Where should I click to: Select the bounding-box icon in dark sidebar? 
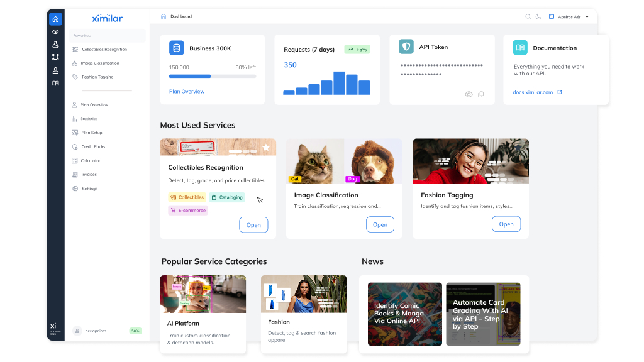coord(55,57)
